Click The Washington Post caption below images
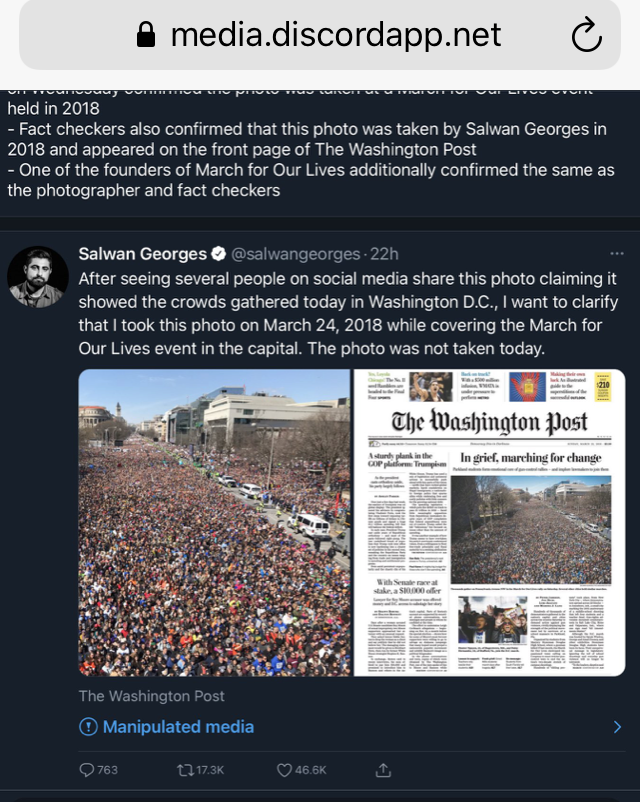This screenshot has height=804, width=640. [151, 696]
